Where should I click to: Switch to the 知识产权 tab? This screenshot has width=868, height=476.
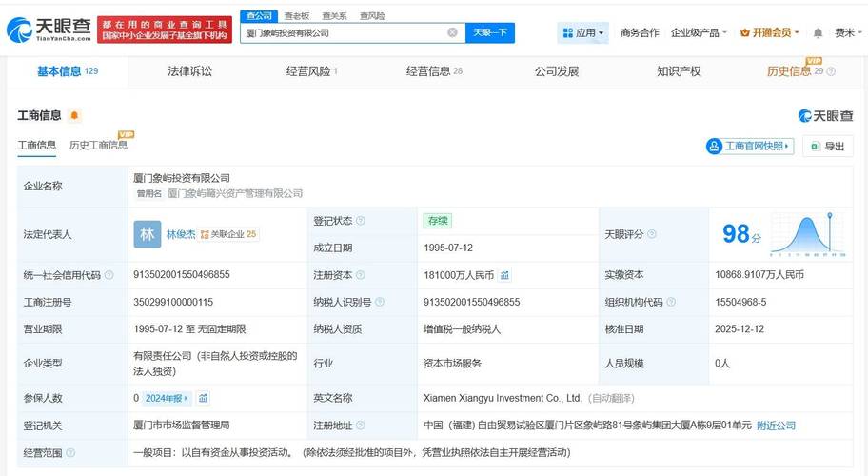pyautogui.click(x=679, y=71)
